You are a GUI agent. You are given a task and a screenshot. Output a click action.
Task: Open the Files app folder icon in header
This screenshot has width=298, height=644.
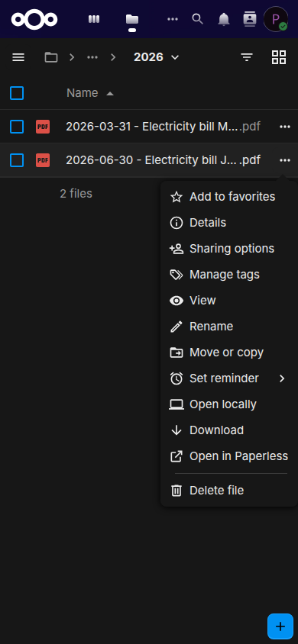click(x=132, y=19)
